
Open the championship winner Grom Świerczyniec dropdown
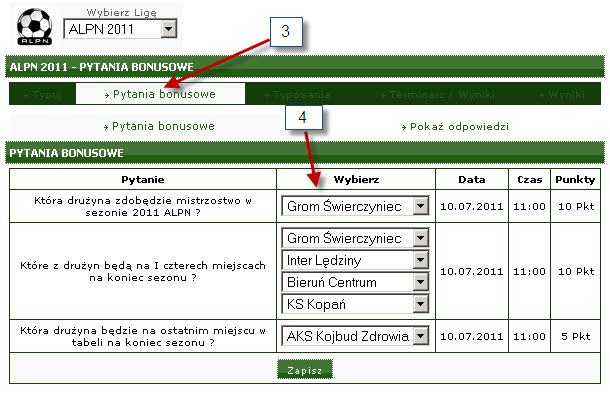pos(355,206)
